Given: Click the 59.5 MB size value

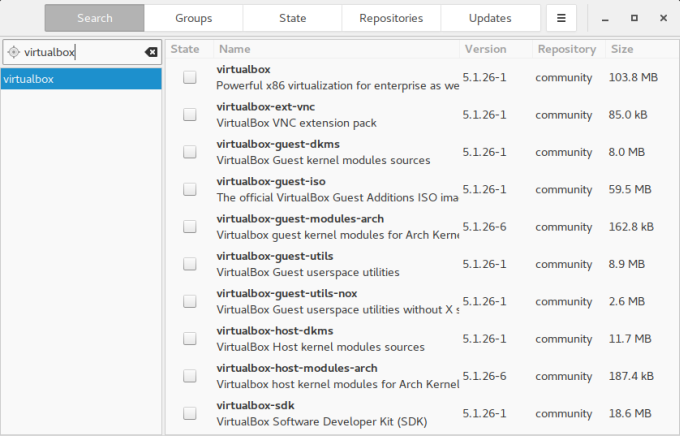Looking at the screenshot, I should (x=630, y=189).
